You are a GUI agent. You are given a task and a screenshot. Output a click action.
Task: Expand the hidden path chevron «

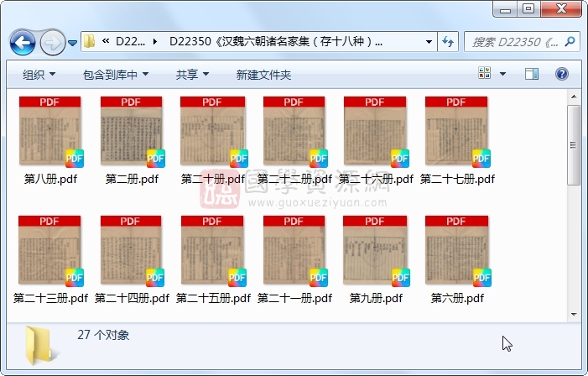pyautogui.click(x=106, y=41)
